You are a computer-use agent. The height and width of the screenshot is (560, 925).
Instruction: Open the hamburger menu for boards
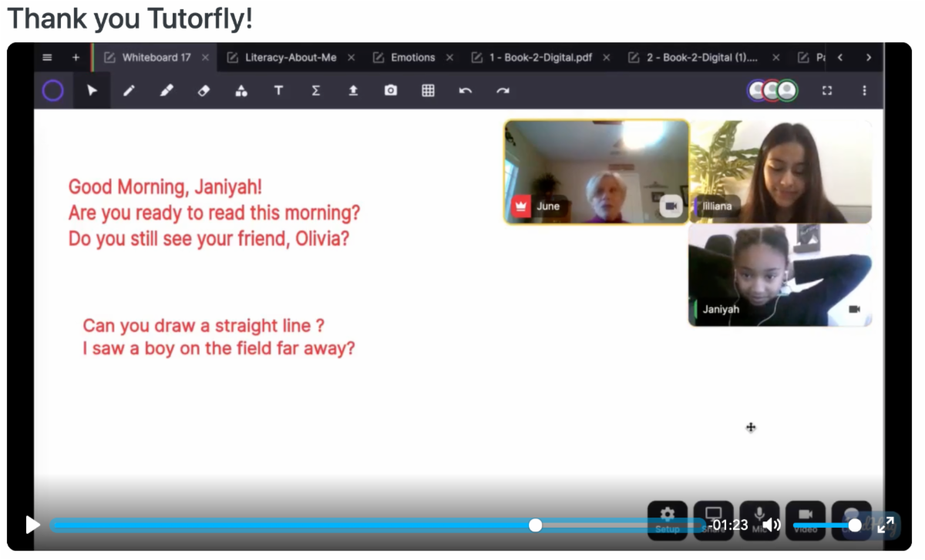pos(47,58)
